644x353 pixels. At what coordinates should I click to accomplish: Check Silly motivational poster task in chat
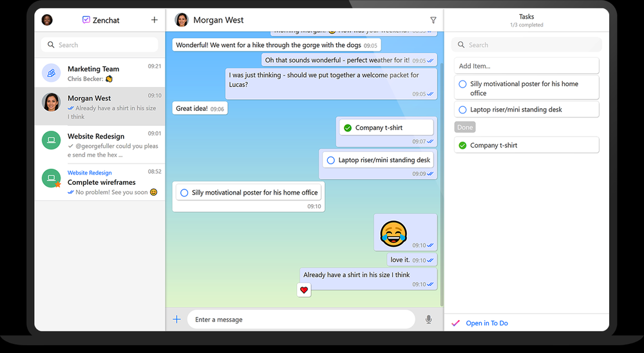(184, 193)
